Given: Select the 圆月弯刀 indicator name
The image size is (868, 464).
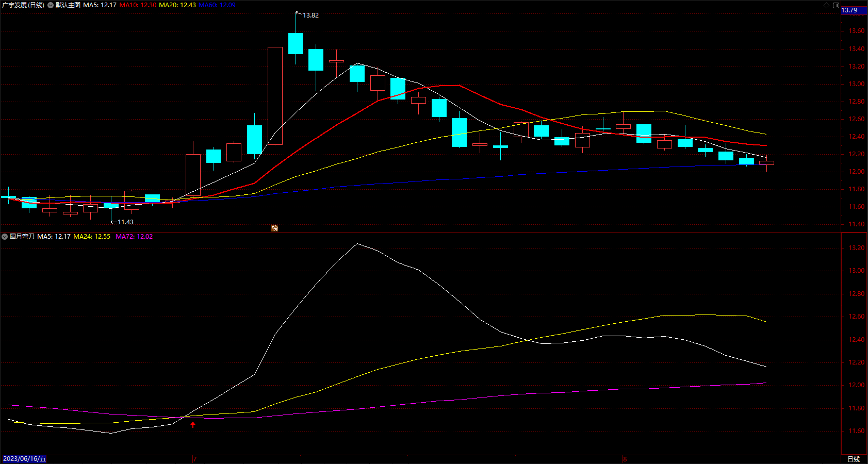Looking at the screenshot, I should coord(22,237).
